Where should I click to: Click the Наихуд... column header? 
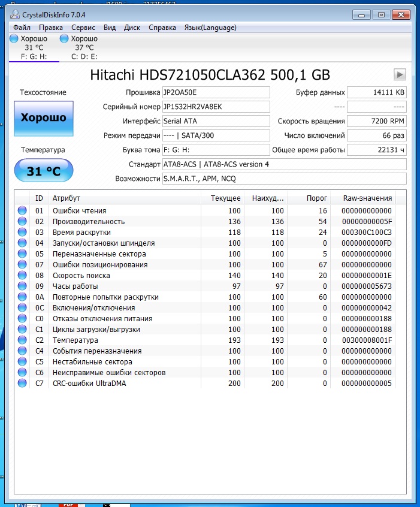(266, 198)
